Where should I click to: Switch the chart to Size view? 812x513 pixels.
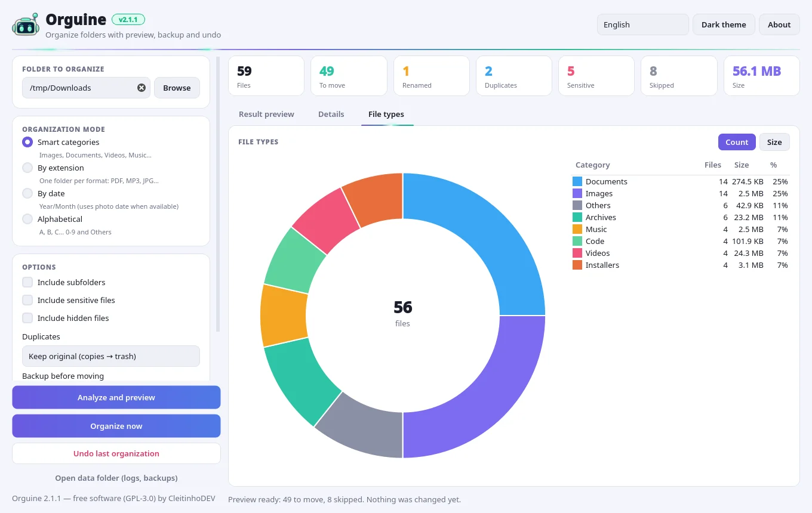tap(774, 142)
